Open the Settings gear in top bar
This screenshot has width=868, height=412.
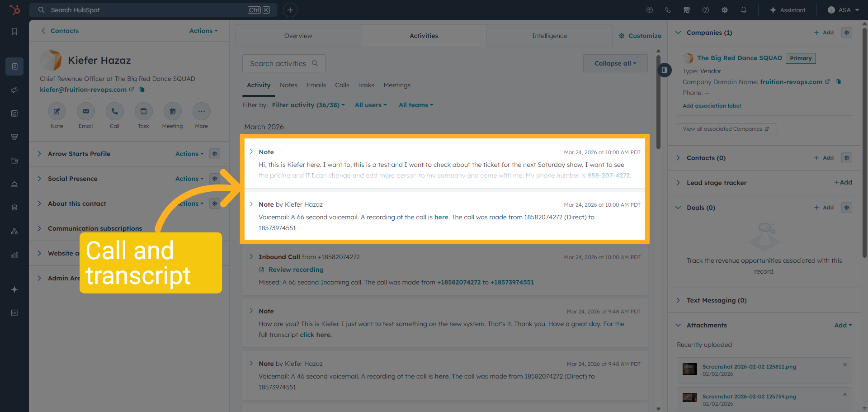point(725,10)
